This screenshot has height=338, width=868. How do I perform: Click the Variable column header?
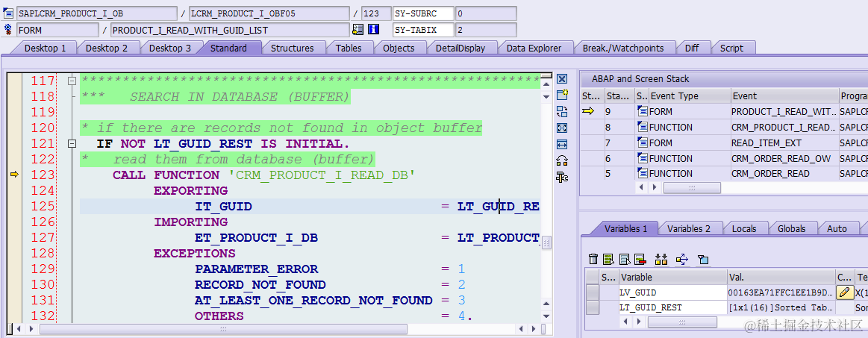click(x=672, y=277)
